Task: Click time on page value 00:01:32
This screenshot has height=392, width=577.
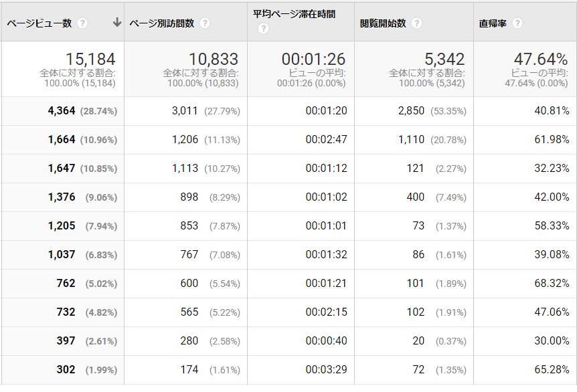Action: [x=327, y=254]
